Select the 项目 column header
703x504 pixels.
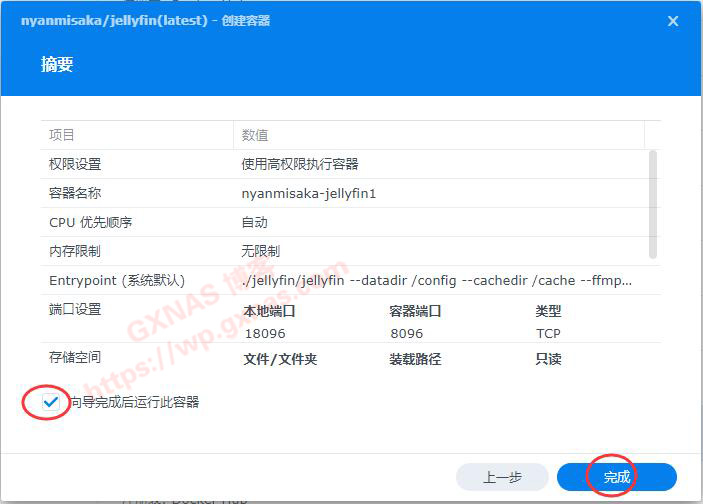coord(62,135)
